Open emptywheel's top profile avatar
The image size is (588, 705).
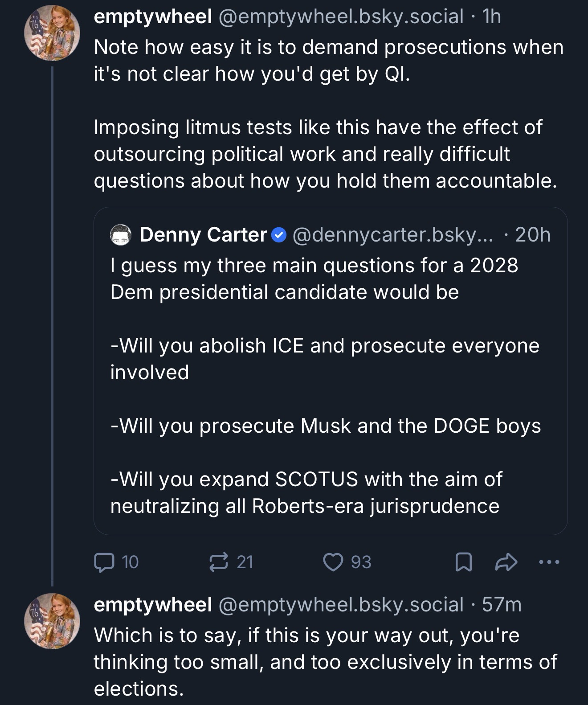click(52, 33)
